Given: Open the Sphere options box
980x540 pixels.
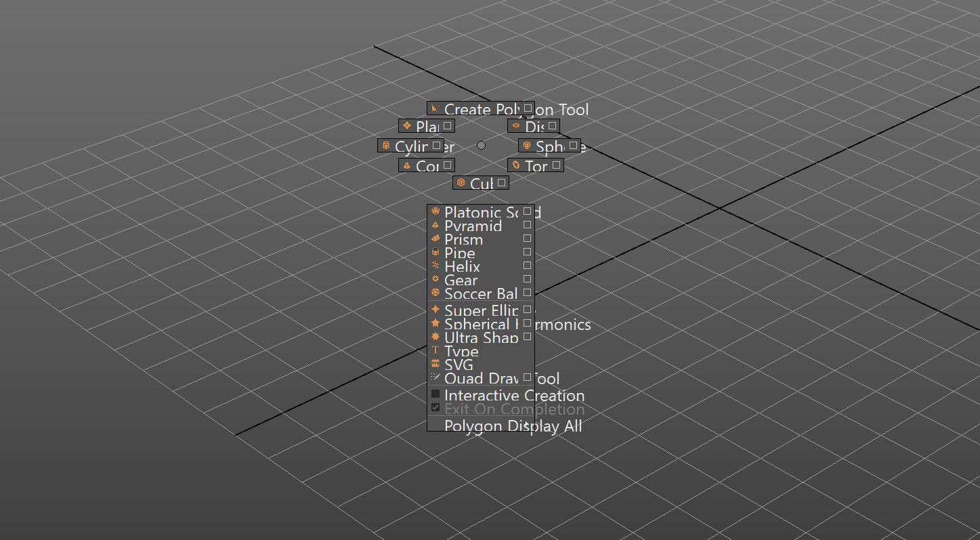Looking at the screenshot, I should pyautogui.click(x=575, y=144).
